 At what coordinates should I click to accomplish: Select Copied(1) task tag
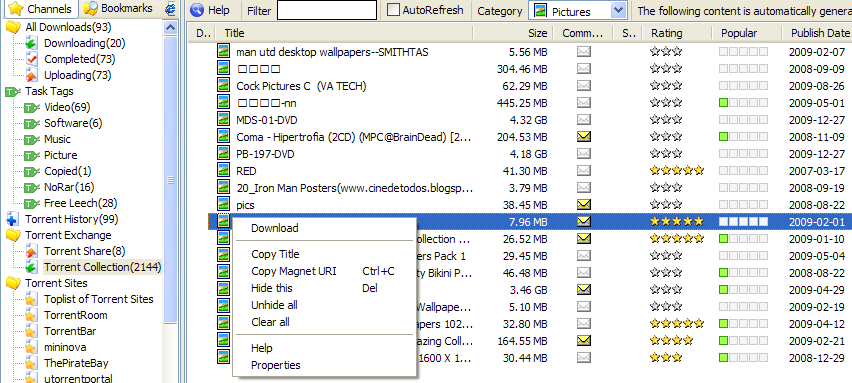tap(68, 171)
